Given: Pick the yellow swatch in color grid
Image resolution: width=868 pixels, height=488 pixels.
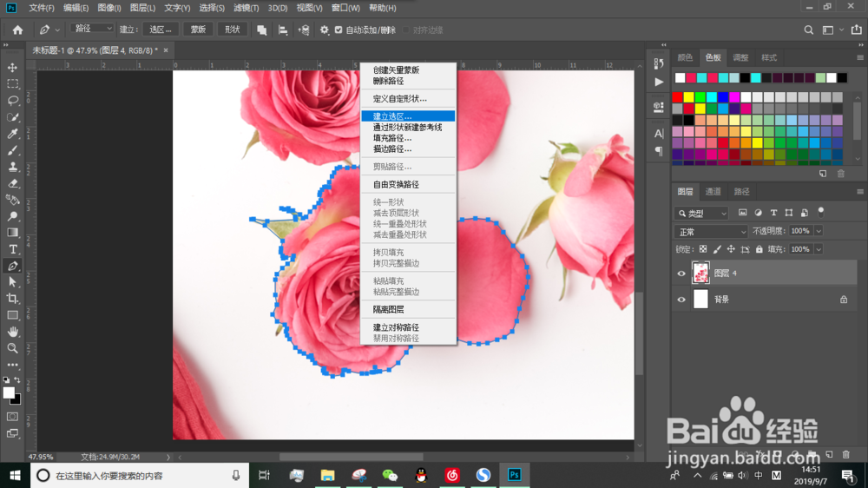Looking at the screenshot, I should coord(688,97).
